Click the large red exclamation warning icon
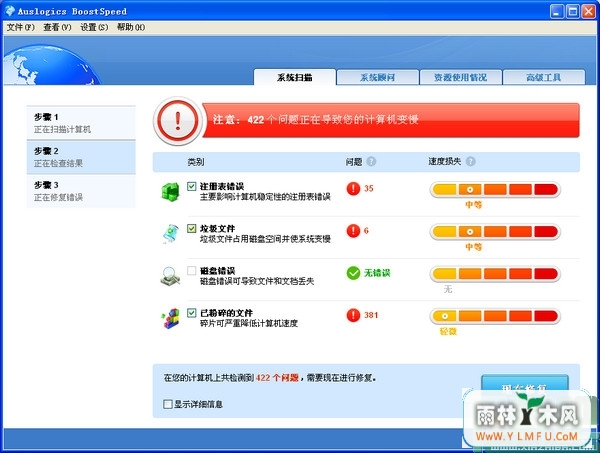600x453 pixels. coord(178,121)
